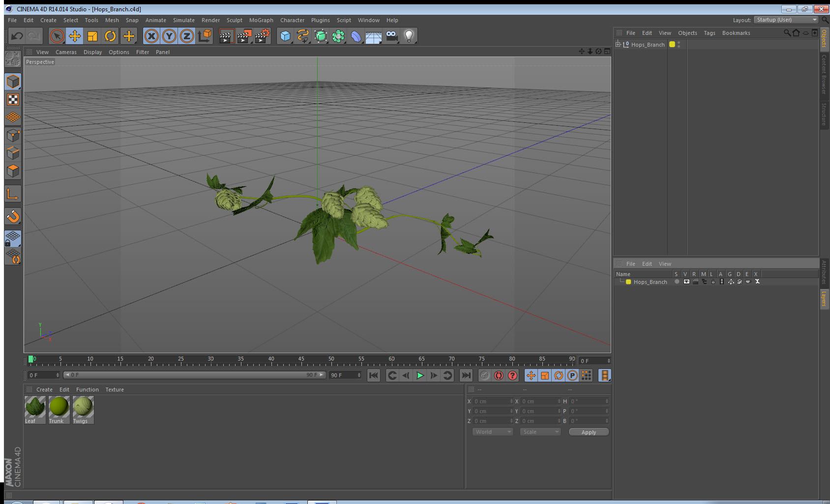Enable Workplane mode grid icon

(x=13, y=117)
